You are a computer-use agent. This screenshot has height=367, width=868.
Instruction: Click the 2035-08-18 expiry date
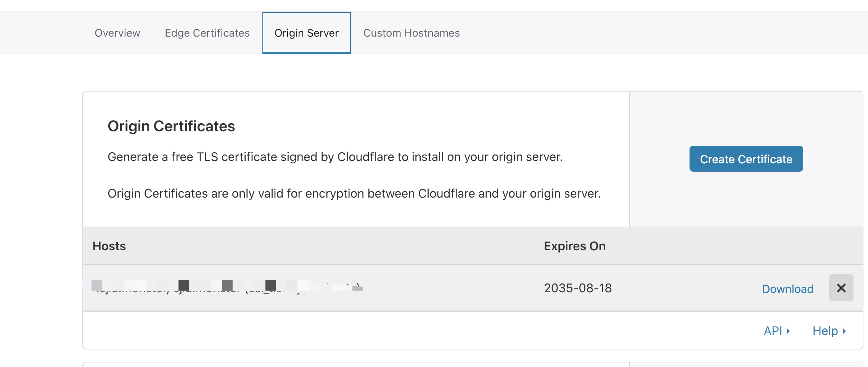pos(578,288)
